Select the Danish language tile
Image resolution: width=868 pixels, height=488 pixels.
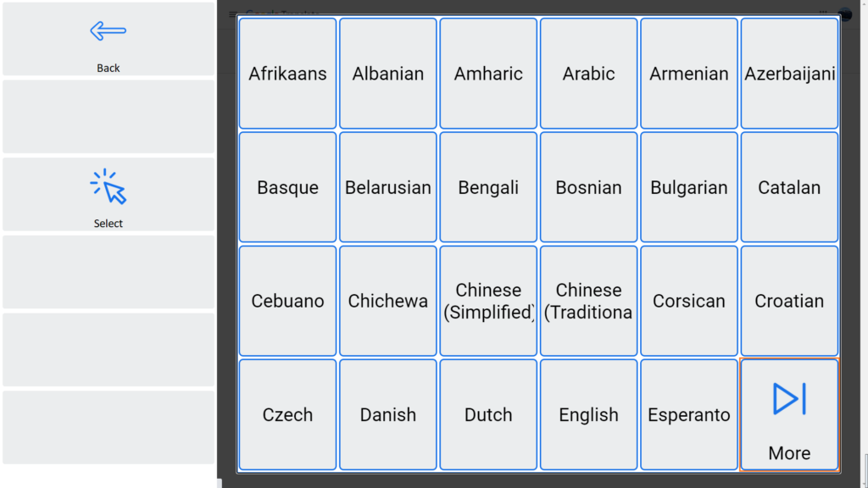click(x=388, y=414)
